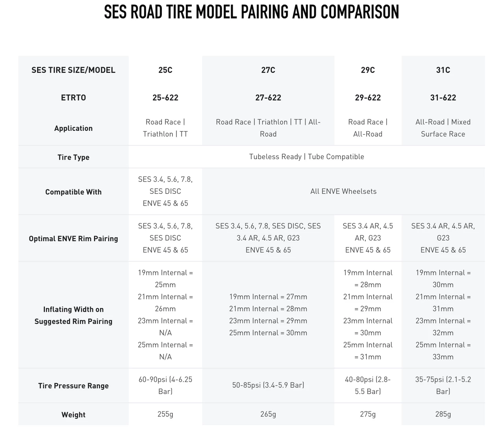This screenshot has width=504, height=435.
Task: Click the 50-85psi pressure cell
Action: (x=268, y=385)
